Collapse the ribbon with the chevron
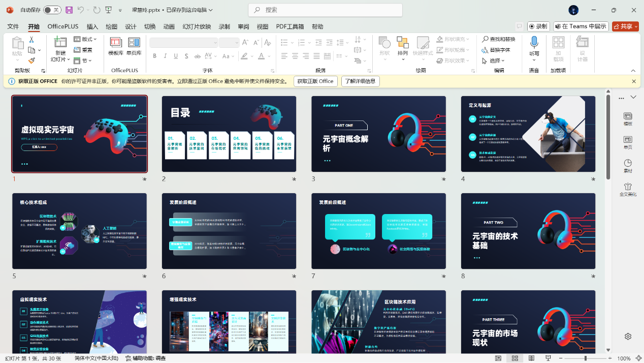This screenshot has width=644, height=363. coord(633,71)
